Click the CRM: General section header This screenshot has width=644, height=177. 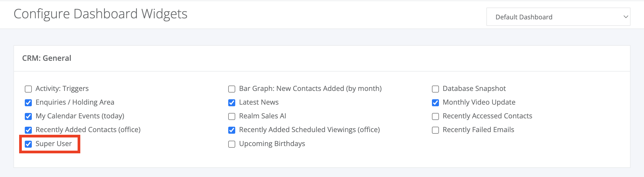tap(47, 58)
